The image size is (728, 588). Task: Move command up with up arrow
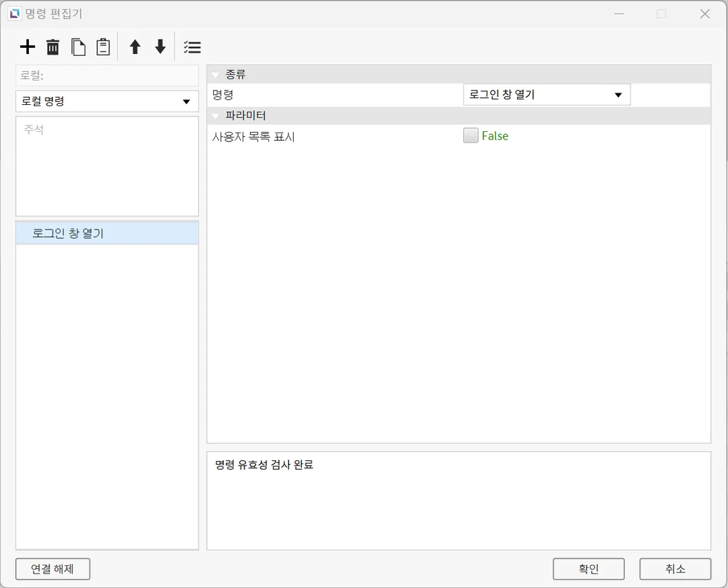(135, 47)
